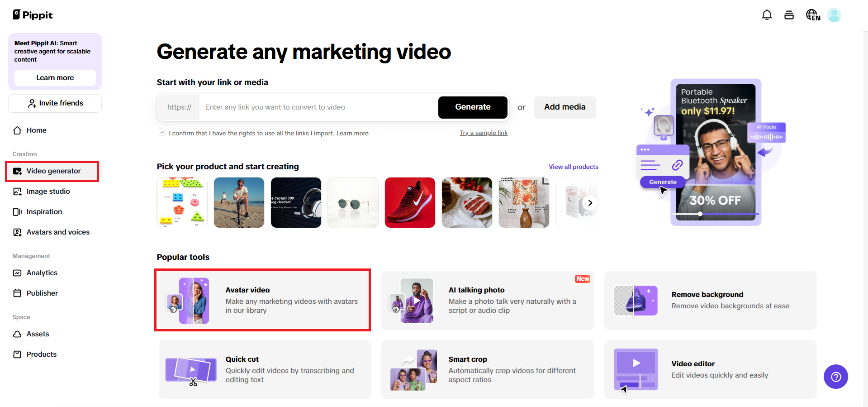Open the Remove background tool card

tap(711, 301)
